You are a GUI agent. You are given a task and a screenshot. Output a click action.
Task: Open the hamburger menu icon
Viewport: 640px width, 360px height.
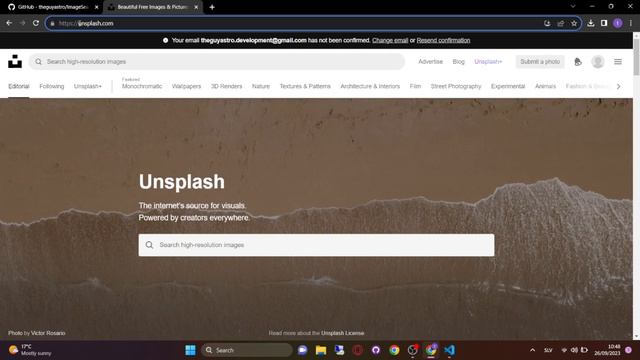pos(618,62)
